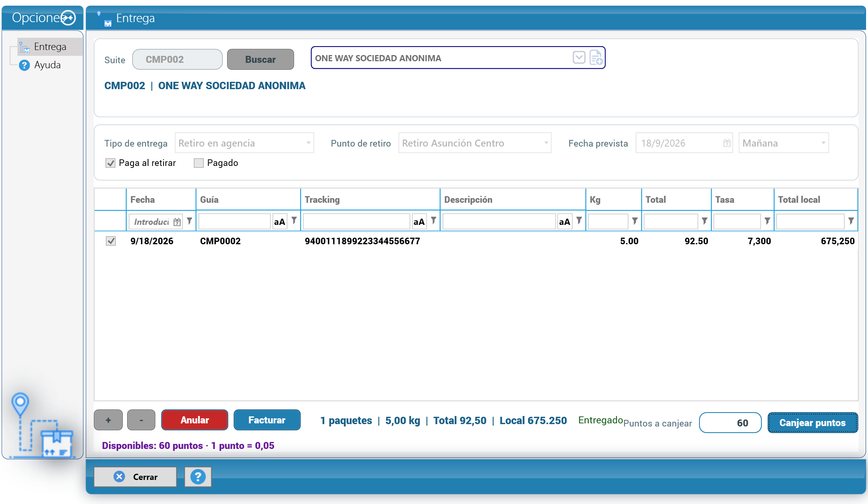Click the Fecha column filter funnel icon
The image size is (868, 504).
click(x=189, y=221)
